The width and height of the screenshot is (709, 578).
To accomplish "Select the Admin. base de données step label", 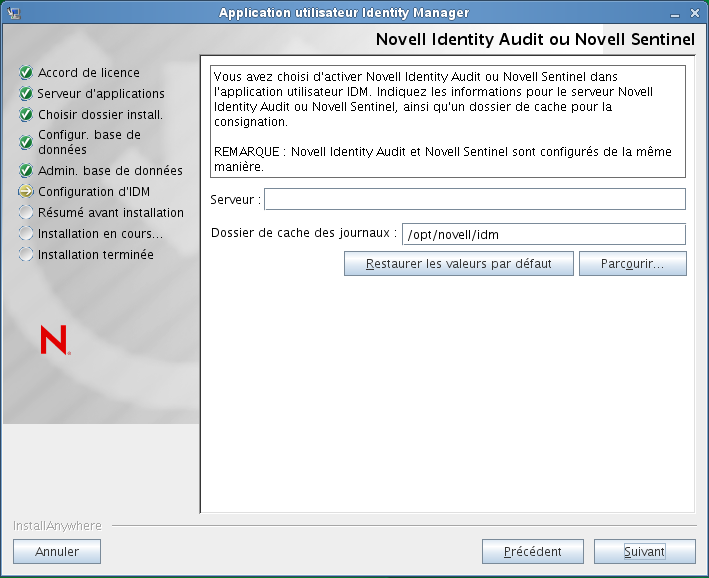I will tap(110, 171).
